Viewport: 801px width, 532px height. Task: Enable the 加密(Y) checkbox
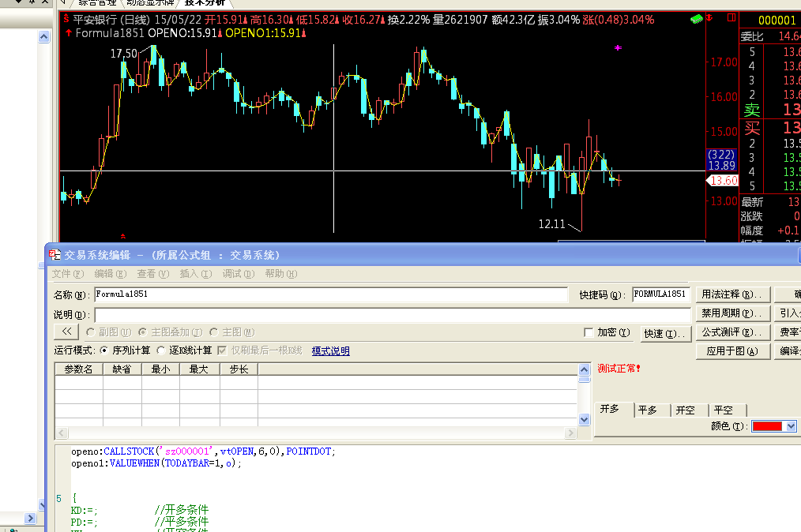589,333
